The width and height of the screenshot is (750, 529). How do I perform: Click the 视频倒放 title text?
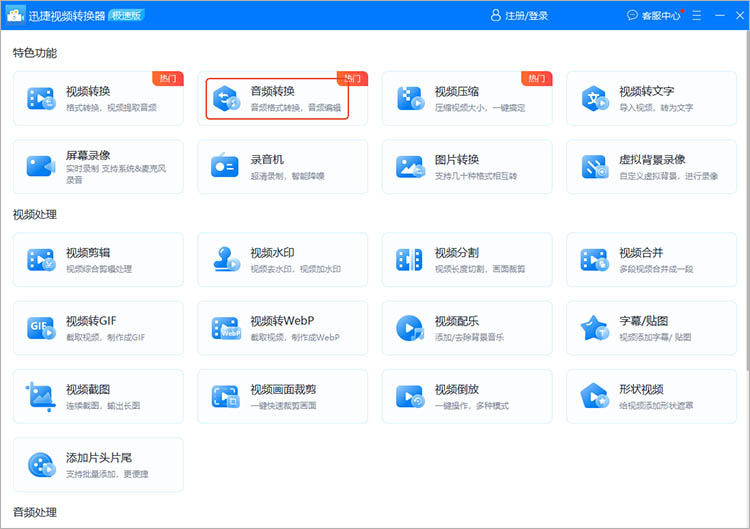point(457,389)
